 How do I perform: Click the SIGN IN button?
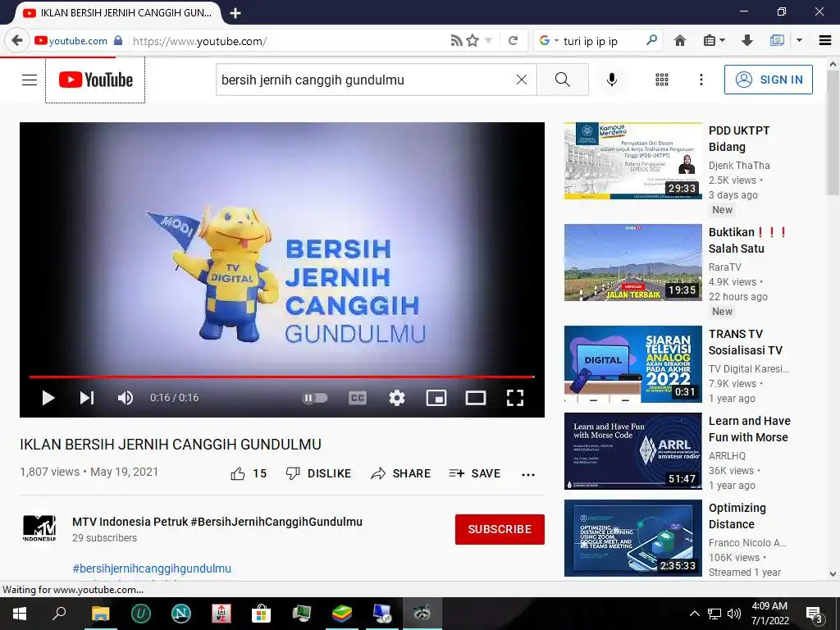coord(768,80)
